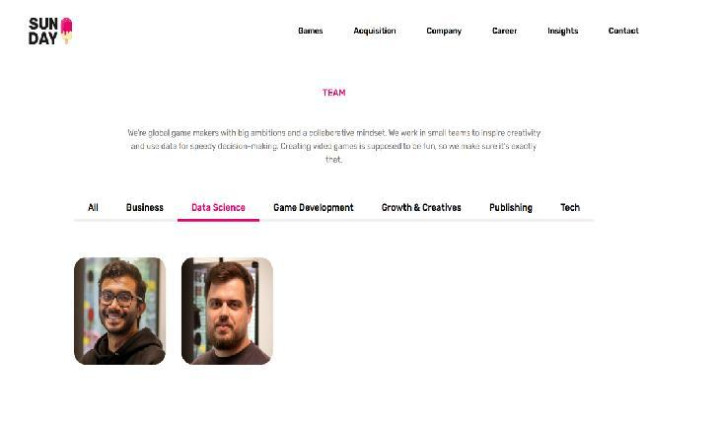This screenshot has width=720, height=424.
Task: Open the Career navigation link
Action: (504, 31)
